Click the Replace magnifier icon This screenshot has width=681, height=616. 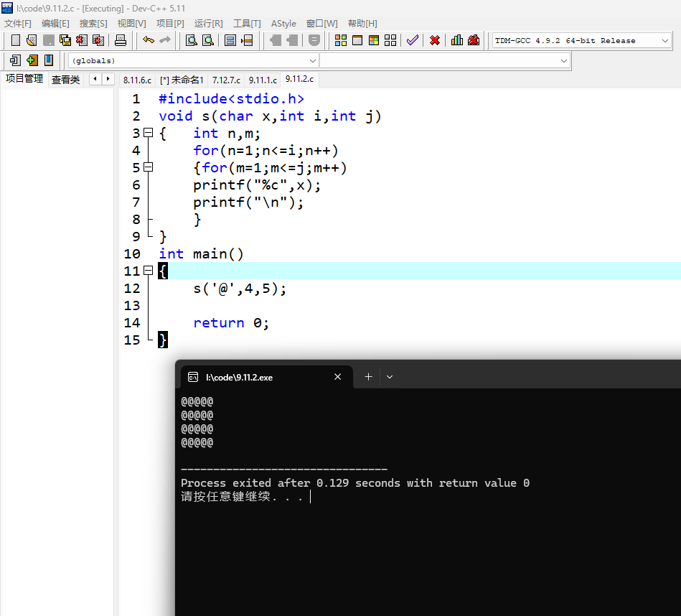coord(208,40)
